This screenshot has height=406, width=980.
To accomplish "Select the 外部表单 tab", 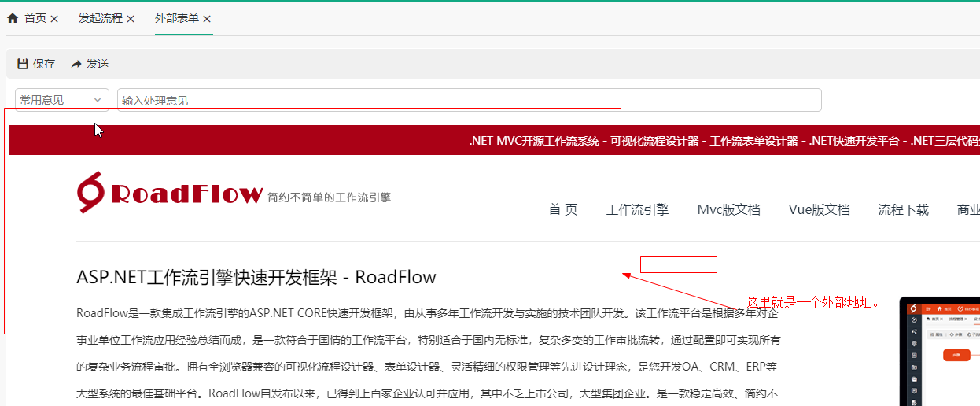I will 176,18.
